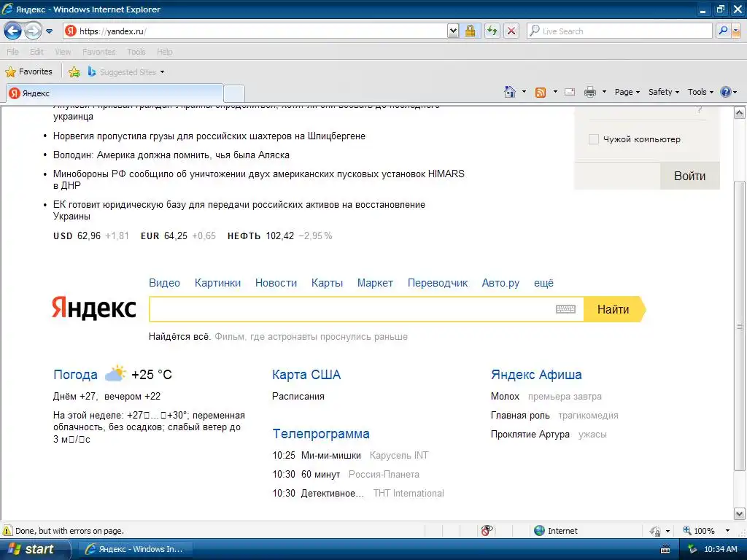Click the page vertical scrollbar thumb

[x=740, y=326]
